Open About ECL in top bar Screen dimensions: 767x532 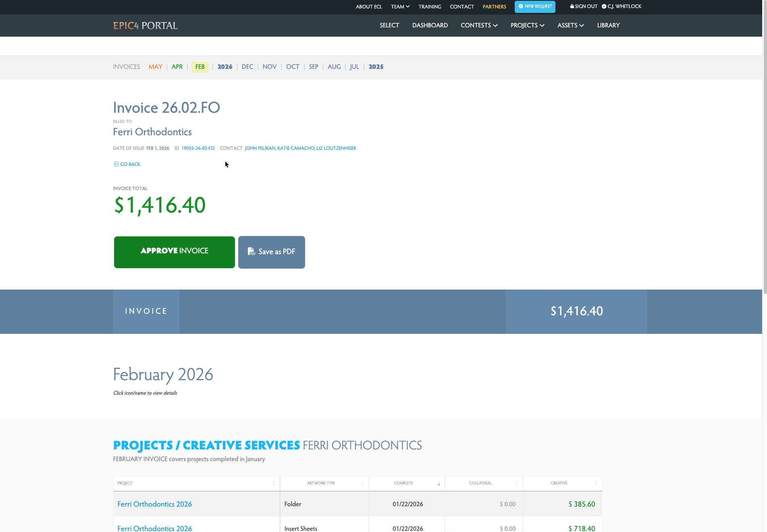click(x=369, y=7)
